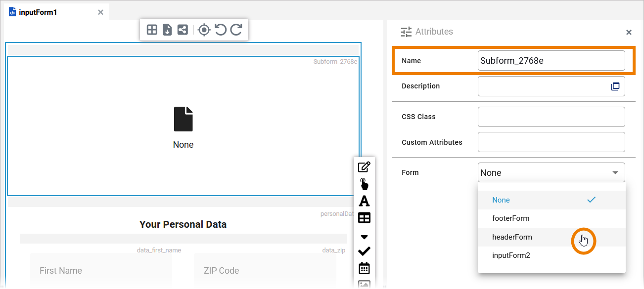644x289 pixels.
Task: Select the text 'A' element in palette
Action: (364, 201)
